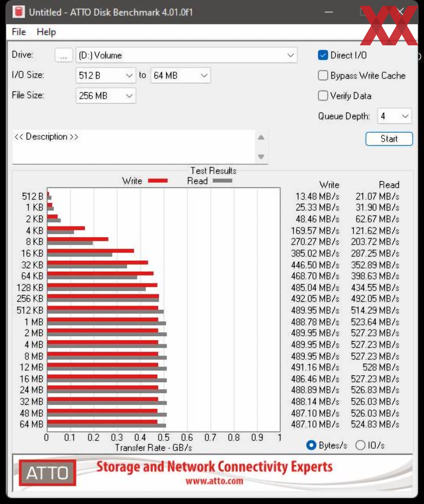
Task: Click the 121.62 MB/s read value
Action: tap(375, 231)
